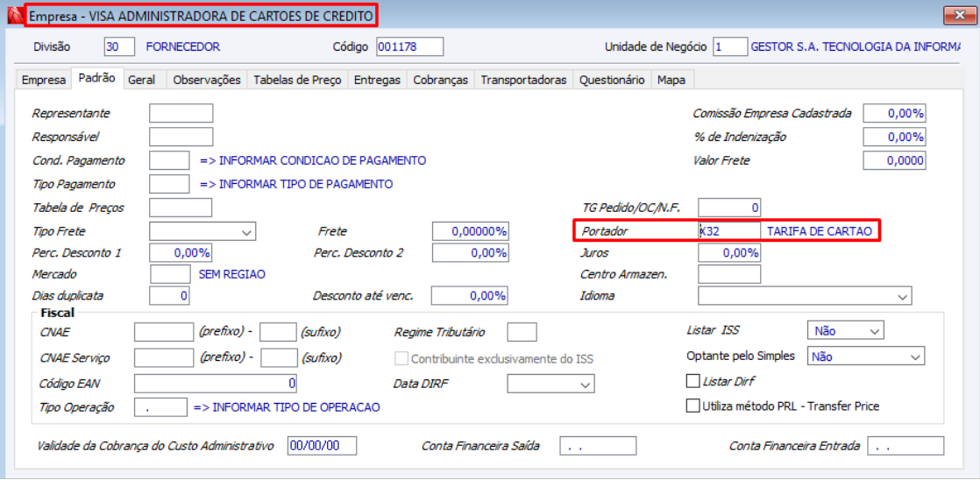The image size is (980, 480).
Task: Focus the Responsável input field
Action: coord(181,137)
